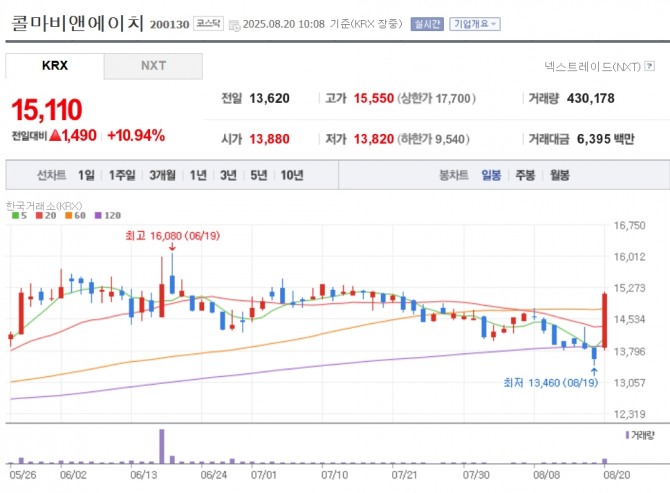
Task: Click the 실시간 badge button
Action: tap(427, 24)
